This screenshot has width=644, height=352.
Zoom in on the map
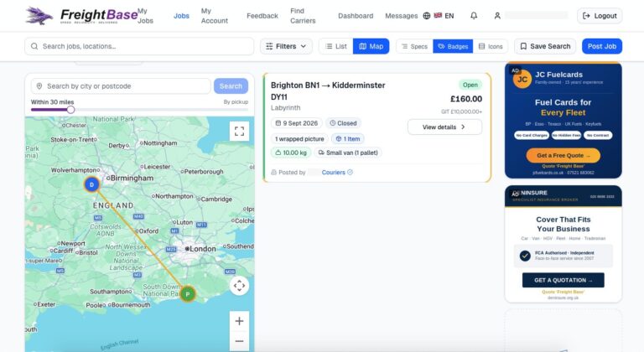point(239,321)
